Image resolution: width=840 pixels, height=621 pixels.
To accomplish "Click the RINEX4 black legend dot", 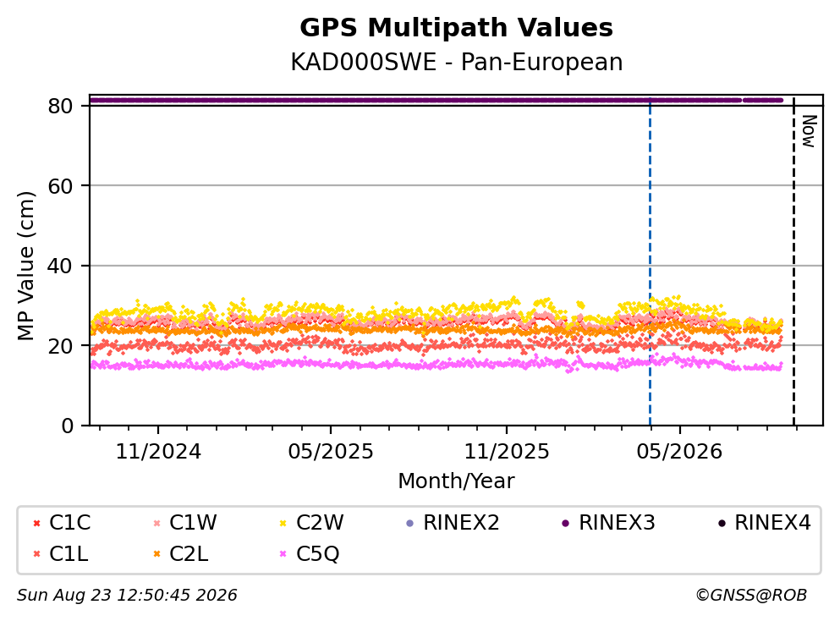I will click(722, 524).
